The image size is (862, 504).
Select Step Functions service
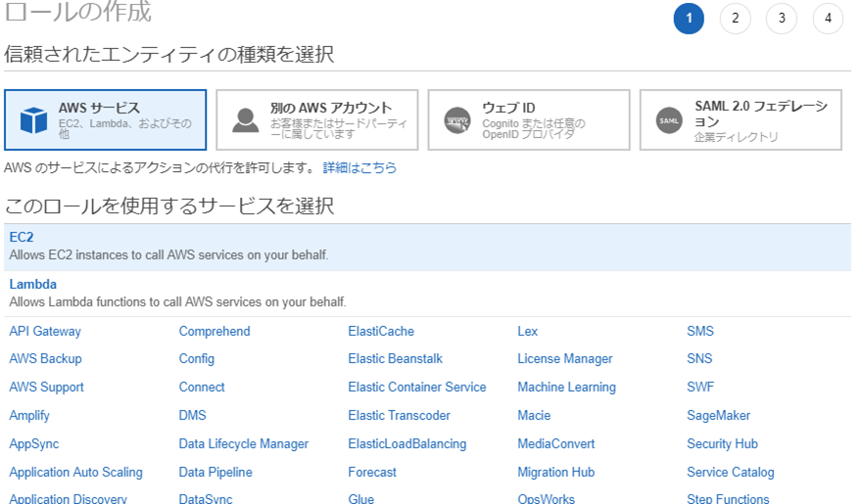[x=728, y=498]
